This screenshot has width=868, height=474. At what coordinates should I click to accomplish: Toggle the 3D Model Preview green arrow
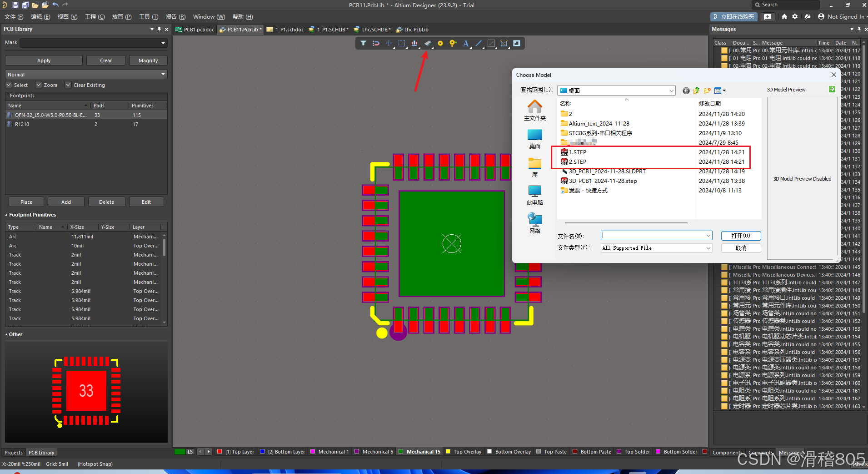click(832, 89)
